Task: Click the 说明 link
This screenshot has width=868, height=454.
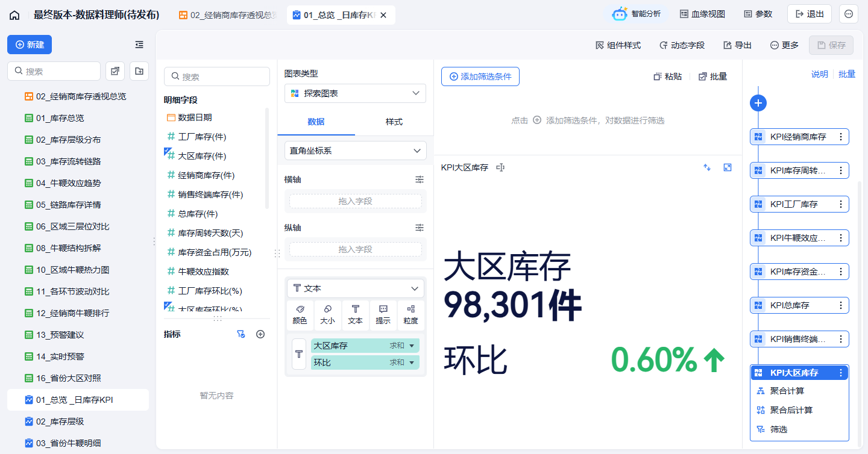Action: (819, 74)
